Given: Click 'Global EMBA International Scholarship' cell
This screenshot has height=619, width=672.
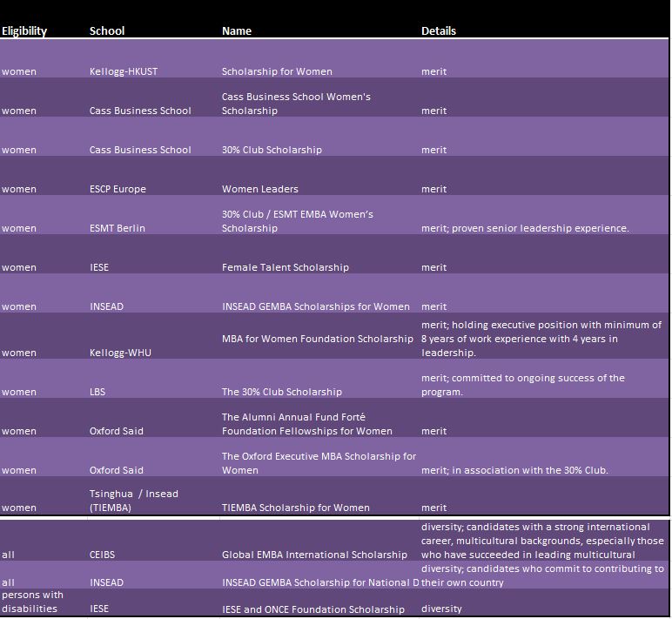Looking at the screenshot, I should point(314,555).
